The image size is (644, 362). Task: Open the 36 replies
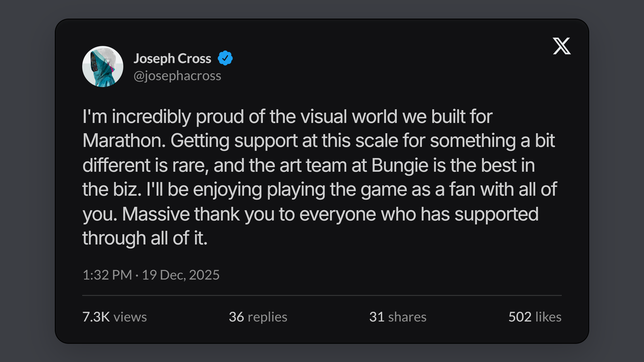click(x=258, y=317)
